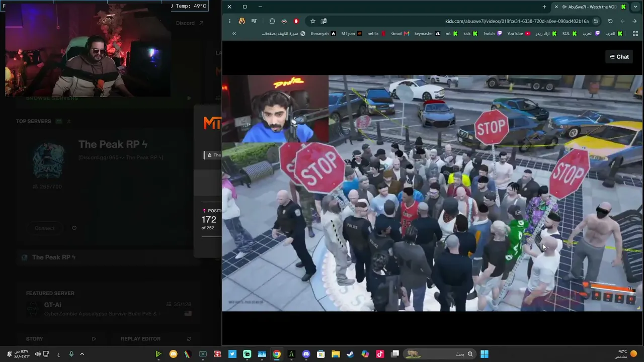
Task: Open the clock and date flyout
Action: (21, 354)
